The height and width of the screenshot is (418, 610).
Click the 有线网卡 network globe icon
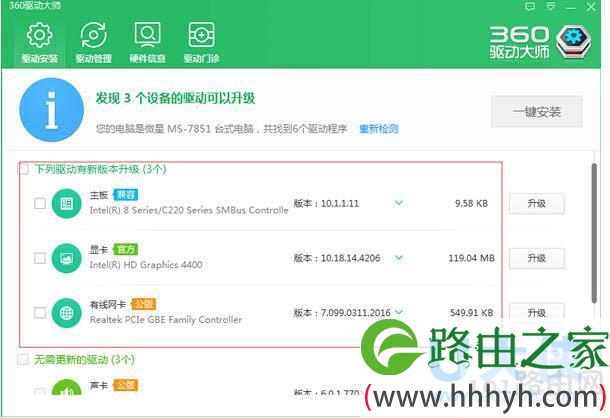click(66, 312)
